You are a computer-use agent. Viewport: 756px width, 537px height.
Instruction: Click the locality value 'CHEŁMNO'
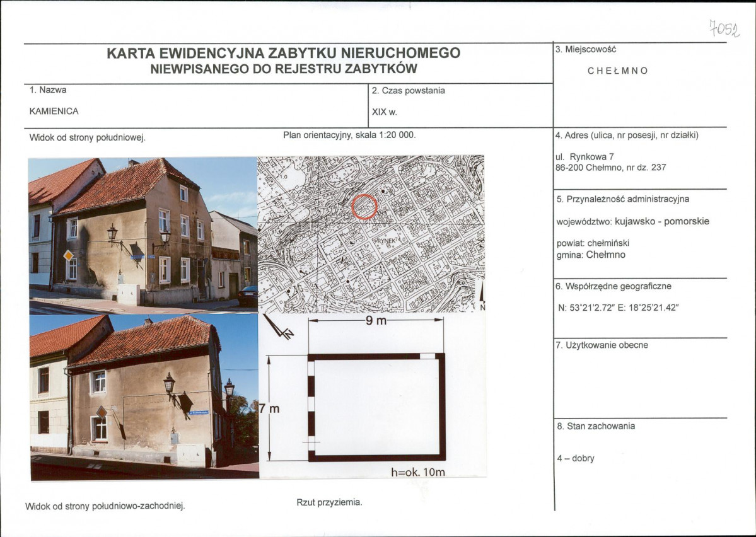tap(618, 71)
